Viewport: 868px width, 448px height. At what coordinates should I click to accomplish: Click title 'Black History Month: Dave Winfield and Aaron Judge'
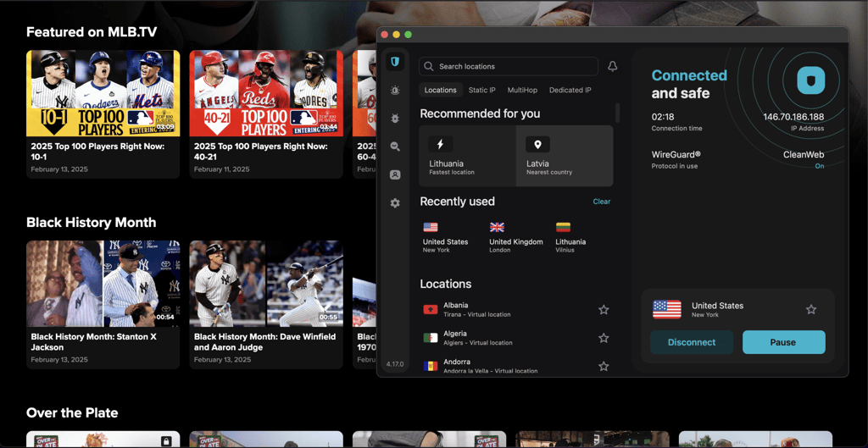pyautogui.click(x=265, y=342)
